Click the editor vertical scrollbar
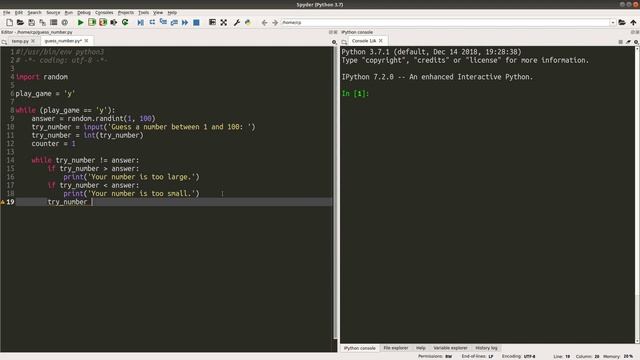640x360 pixels. (336, 193)
